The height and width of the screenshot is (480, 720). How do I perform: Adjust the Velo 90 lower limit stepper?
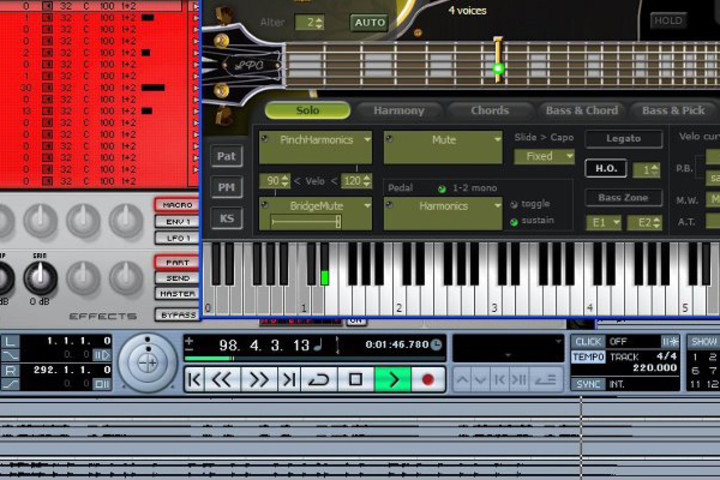tap(285, 181)
